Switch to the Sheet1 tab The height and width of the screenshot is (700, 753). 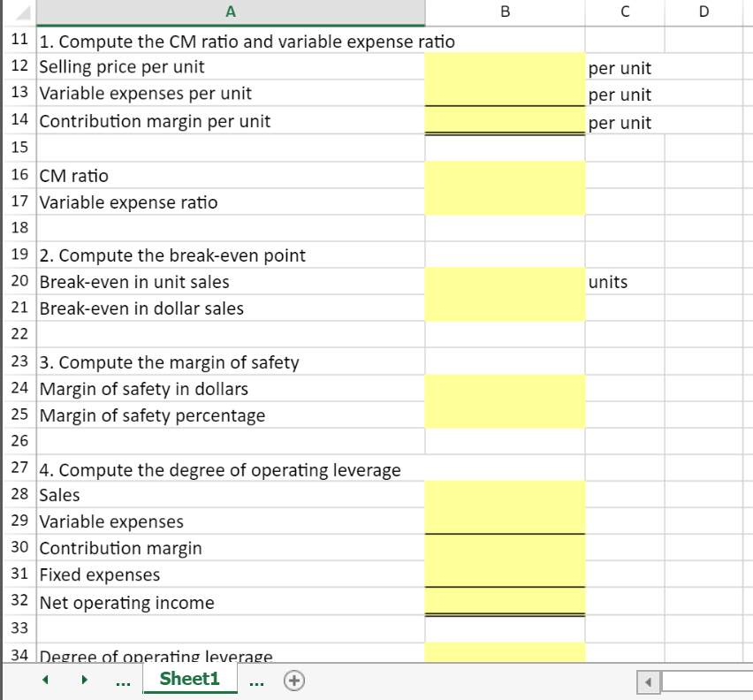[190, 681]
